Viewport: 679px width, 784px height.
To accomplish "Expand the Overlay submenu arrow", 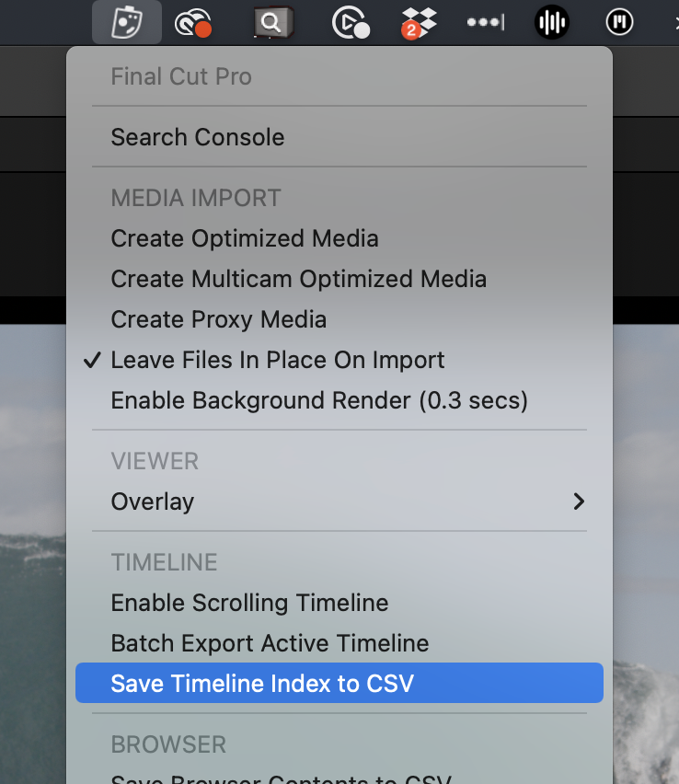I will [579, 502].
